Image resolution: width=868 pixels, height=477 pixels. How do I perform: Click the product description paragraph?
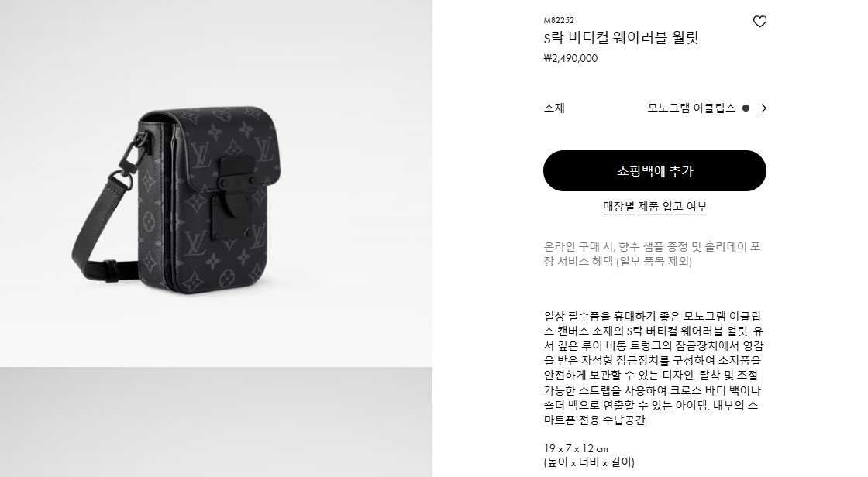coord(653,368)
